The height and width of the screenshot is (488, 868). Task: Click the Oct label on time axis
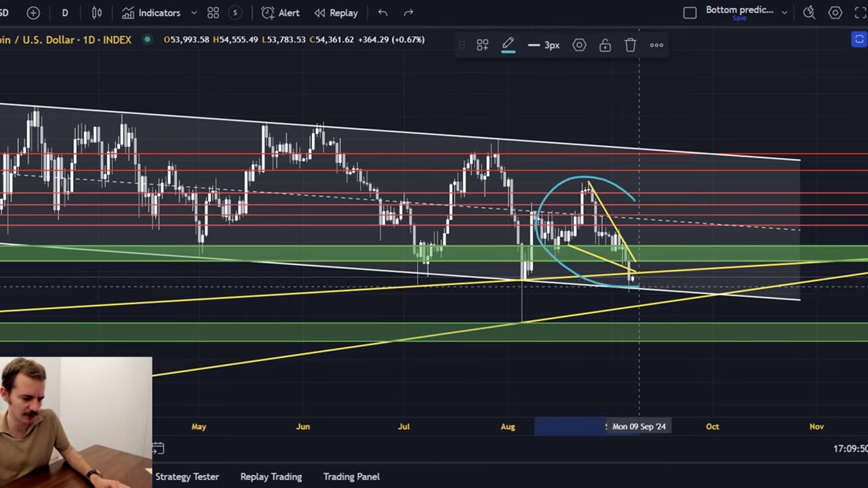712,426
